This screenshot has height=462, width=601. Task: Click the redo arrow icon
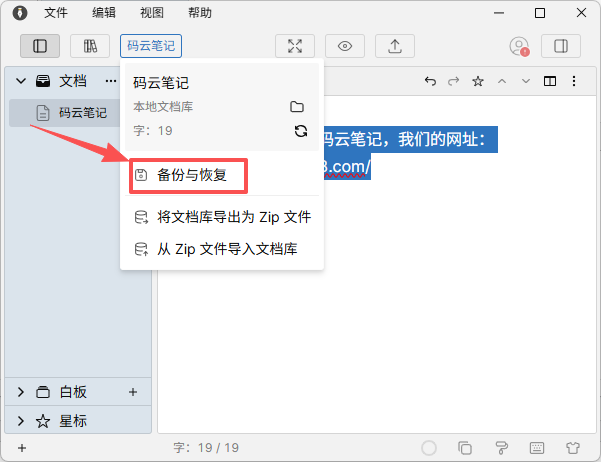click(x=454, y=81)
